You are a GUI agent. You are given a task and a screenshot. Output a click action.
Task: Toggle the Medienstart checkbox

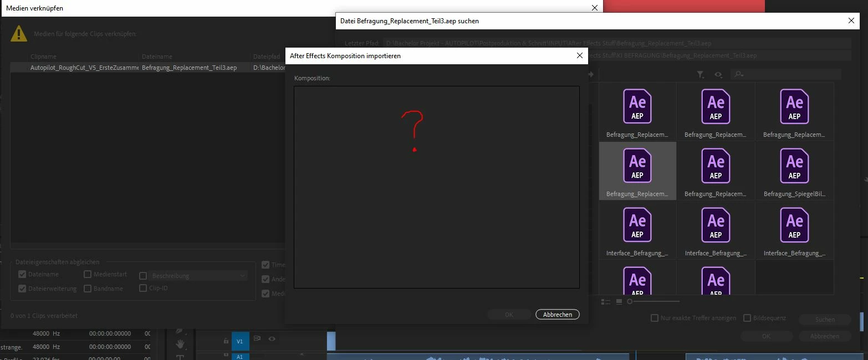pos(88,274)
